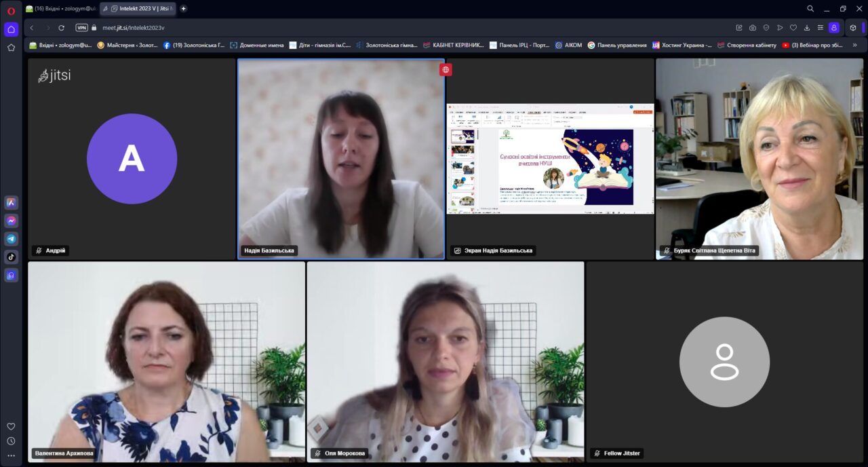
Task: Open the ad blocker shield icon
Action: click(x=766, y=28)
